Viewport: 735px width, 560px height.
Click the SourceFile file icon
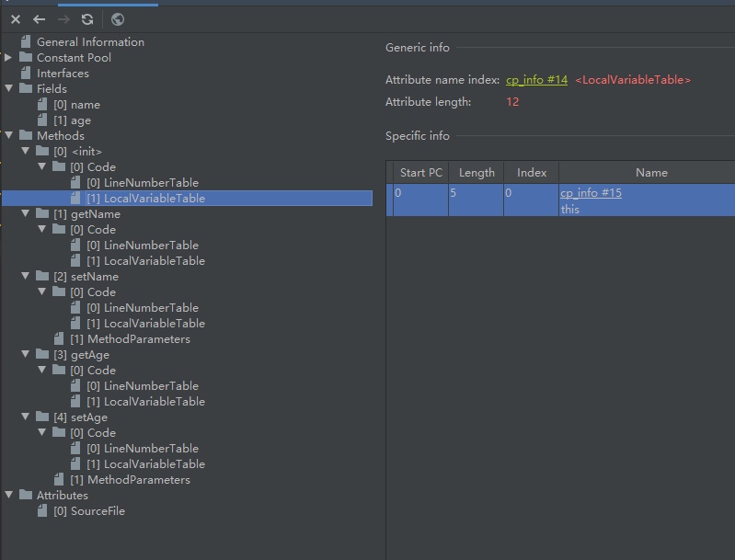point(42,510)
